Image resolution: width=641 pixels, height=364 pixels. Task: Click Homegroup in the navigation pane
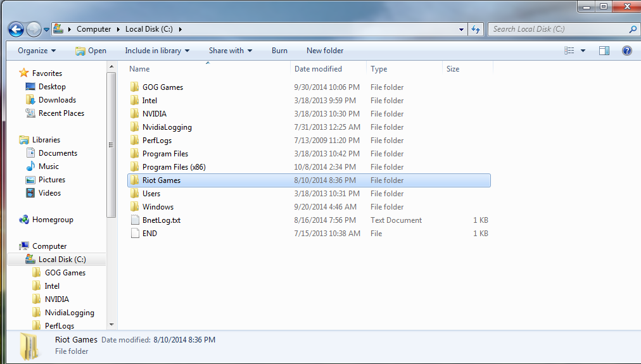tap(53, 220)
